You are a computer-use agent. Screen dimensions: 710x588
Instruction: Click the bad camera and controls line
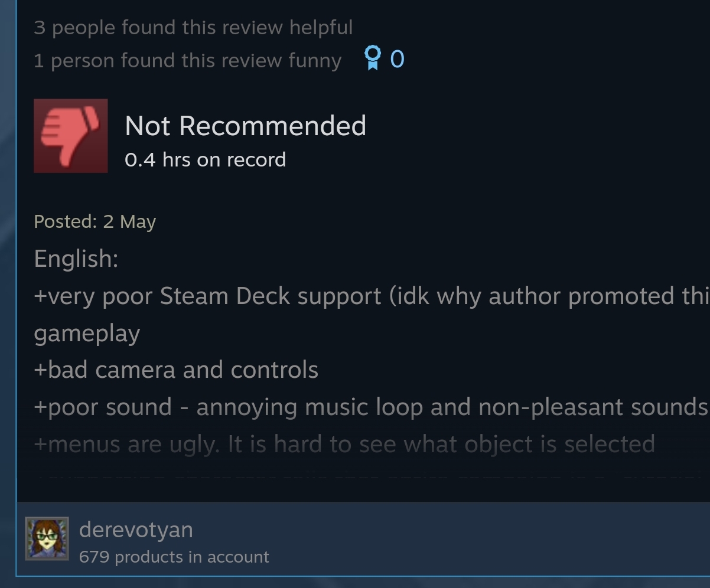tap(176, 370)
